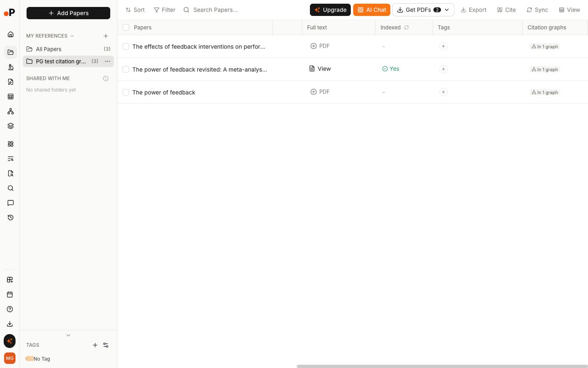Open the calendar icon in sidebar
Screen dimensions: 588x368
pos(10,294)
